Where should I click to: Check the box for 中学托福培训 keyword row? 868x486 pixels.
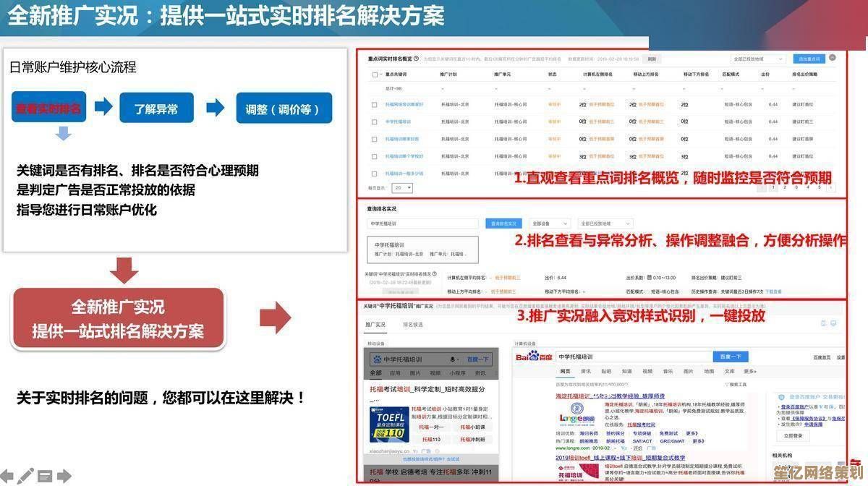click(x=375, y=121)
